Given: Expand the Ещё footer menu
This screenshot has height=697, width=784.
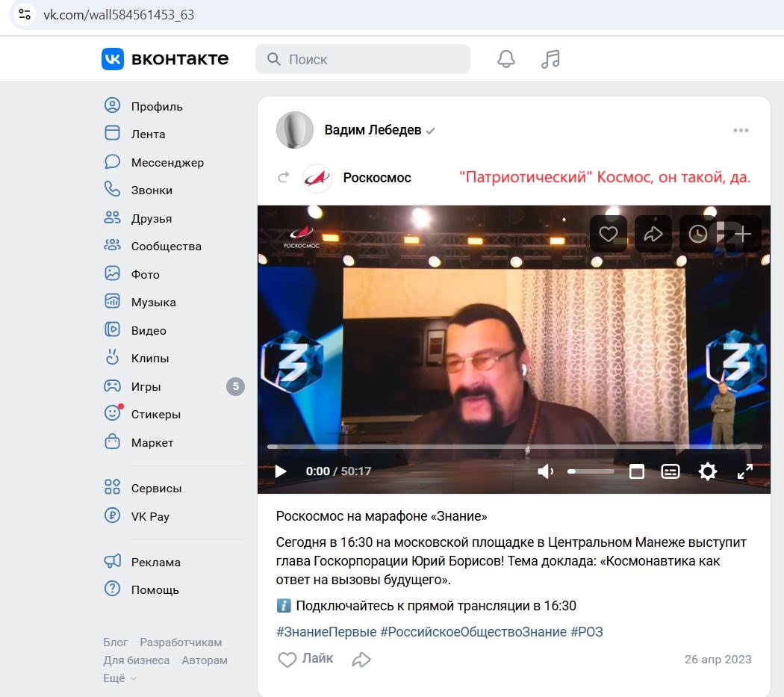Looking at the screenshot, I should tap(120, 678).
